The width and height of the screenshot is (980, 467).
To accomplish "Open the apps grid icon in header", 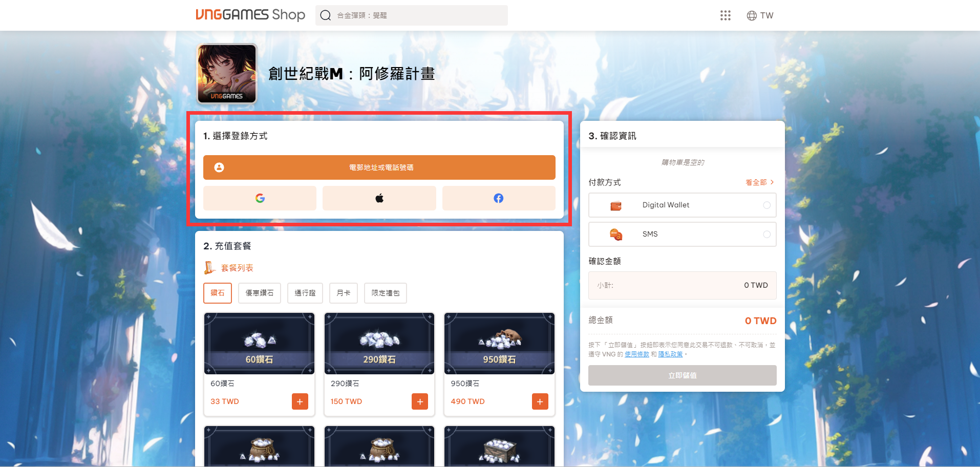I will pos(725,15).
